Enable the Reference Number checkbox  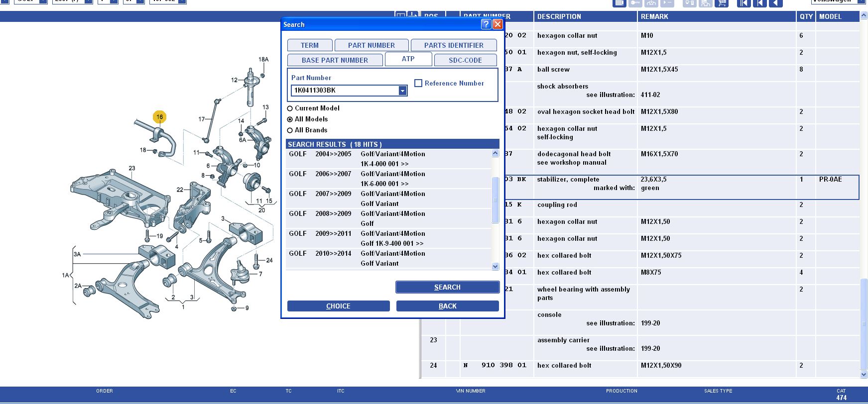click(418, 83)
